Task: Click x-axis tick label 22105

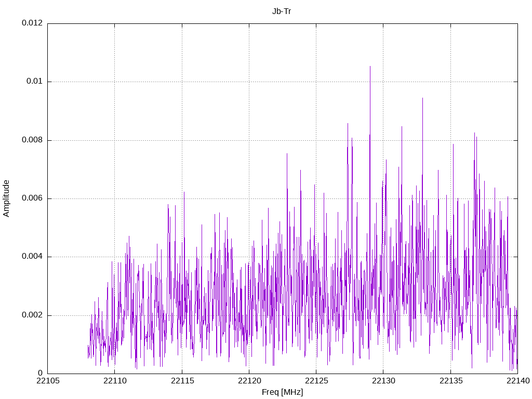Action: [47, 381]
